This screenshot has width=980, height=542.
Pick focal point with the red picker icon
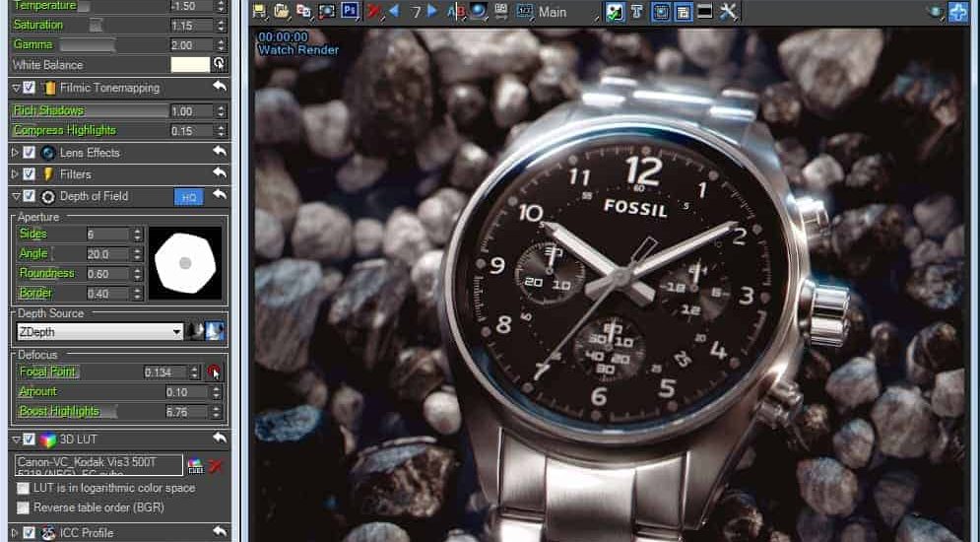[214, 373]
